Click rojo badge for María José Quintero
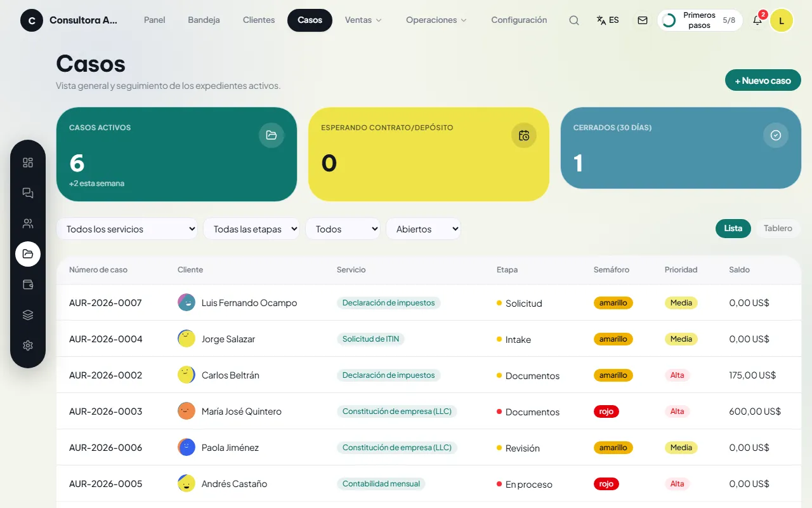This screenshot has width=812, height=508. coord(606,411)
